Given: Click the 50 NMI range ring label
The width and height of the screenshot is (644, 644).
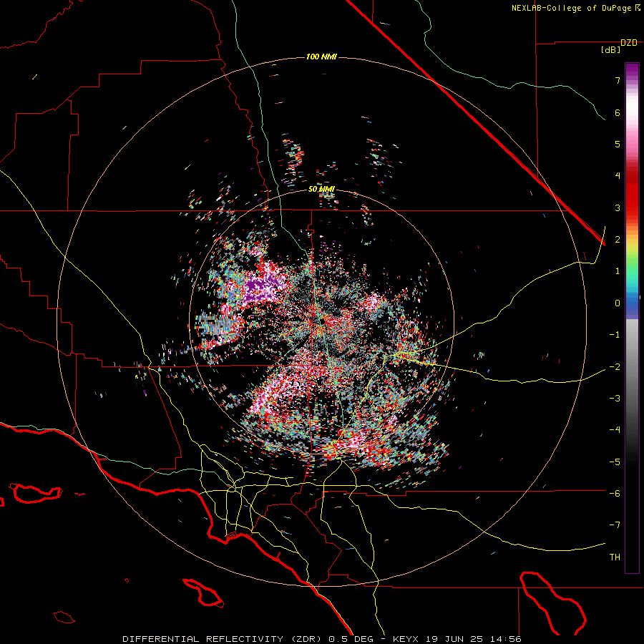Looking at the screenshot, I should click(x=321, y=190).
